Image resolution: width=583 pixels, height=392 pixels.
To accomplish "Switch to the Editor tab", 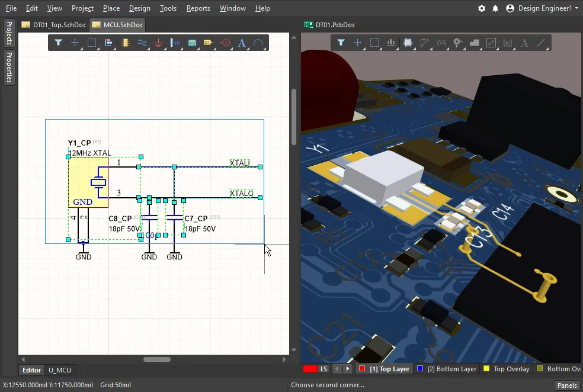I will (x=31, y=370).
